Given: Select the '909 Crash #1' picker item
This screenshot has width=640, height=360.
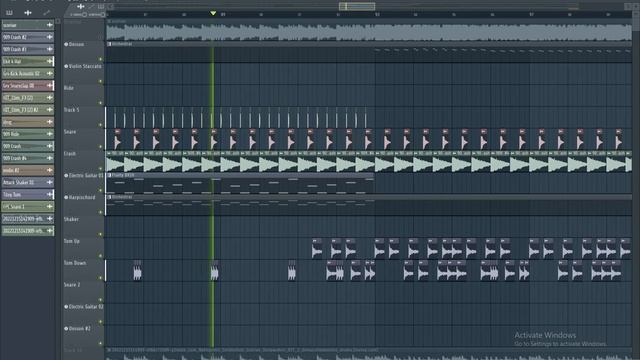Looking at the screenshot, I should point(28,49).
